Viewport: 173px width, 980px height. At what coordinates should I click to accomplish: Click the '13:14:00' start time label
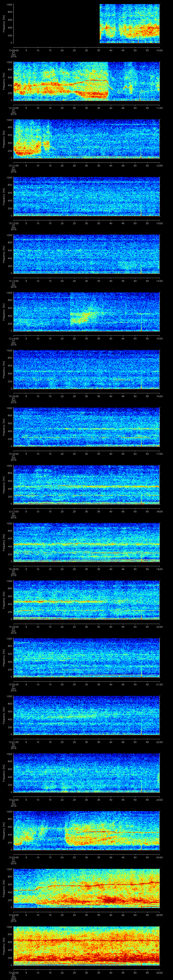[13, 339]
